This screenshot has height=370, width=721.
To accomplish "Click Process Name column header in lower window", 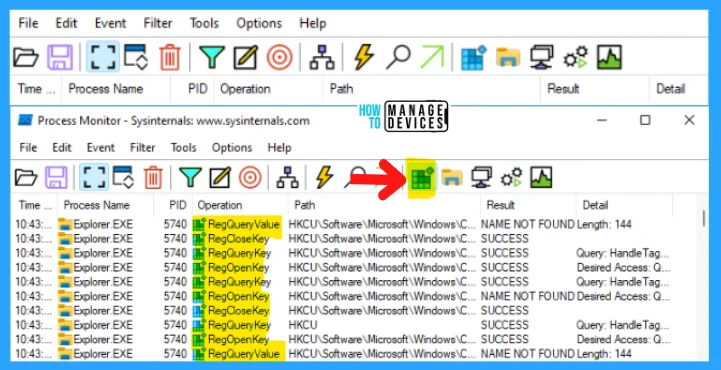I will pos(105,205).
